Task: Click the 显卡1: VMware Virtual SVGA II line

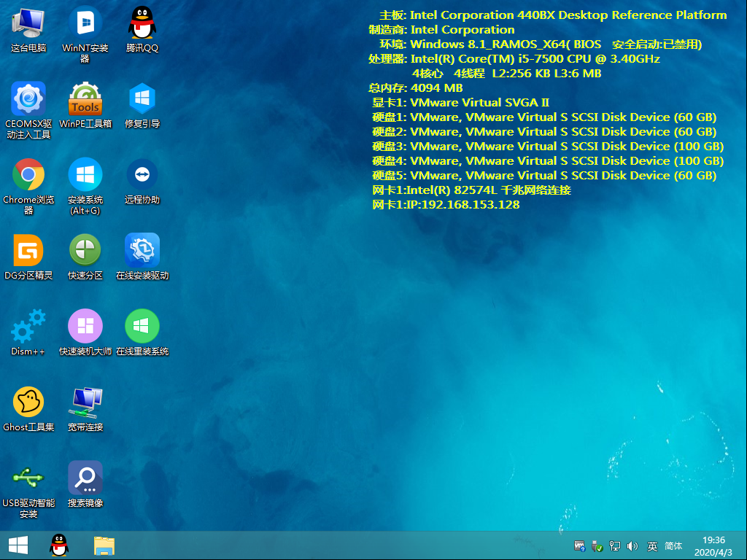Action: (460, 103)
